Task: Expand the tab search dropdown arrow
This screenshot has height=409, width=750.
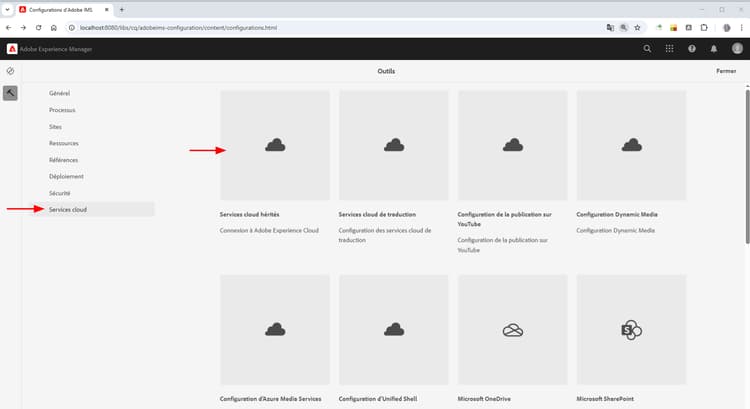Action: (x=7, y=10)
